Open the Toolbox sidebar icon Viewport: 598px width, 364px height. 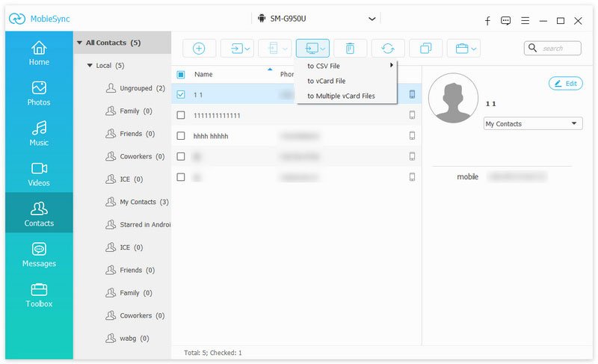tap(39, 295)
